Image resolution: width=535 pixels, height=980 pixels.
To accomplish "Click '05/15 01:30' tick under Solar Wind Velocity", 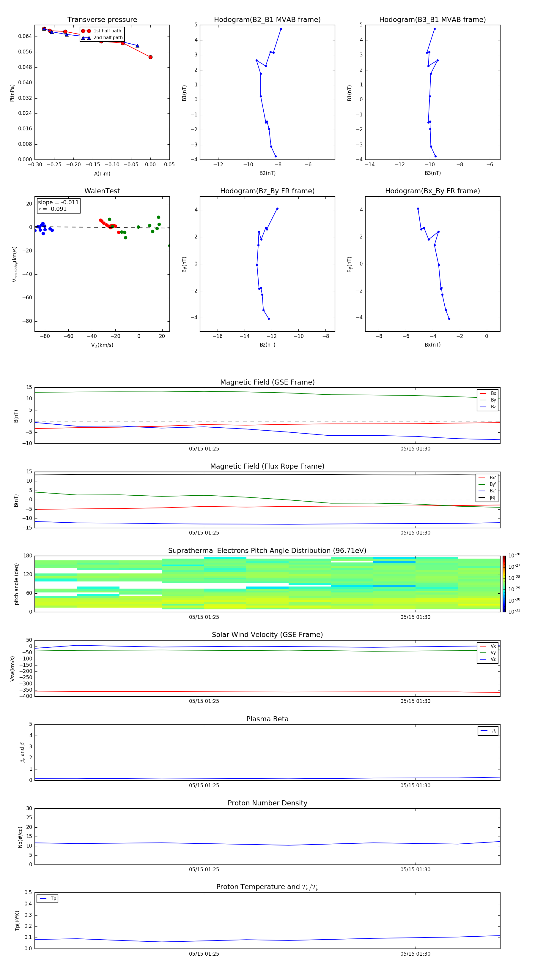I will tap(416, 701).
